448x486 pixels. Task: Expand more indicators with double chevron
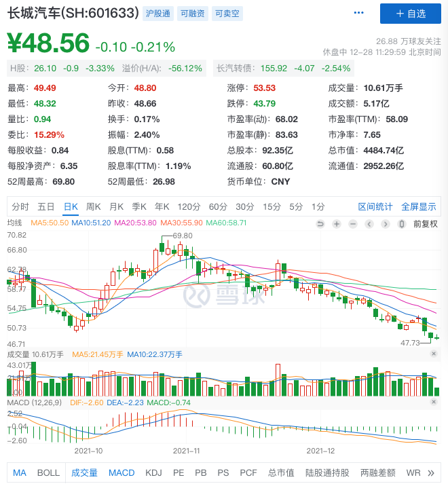(431, 473)
